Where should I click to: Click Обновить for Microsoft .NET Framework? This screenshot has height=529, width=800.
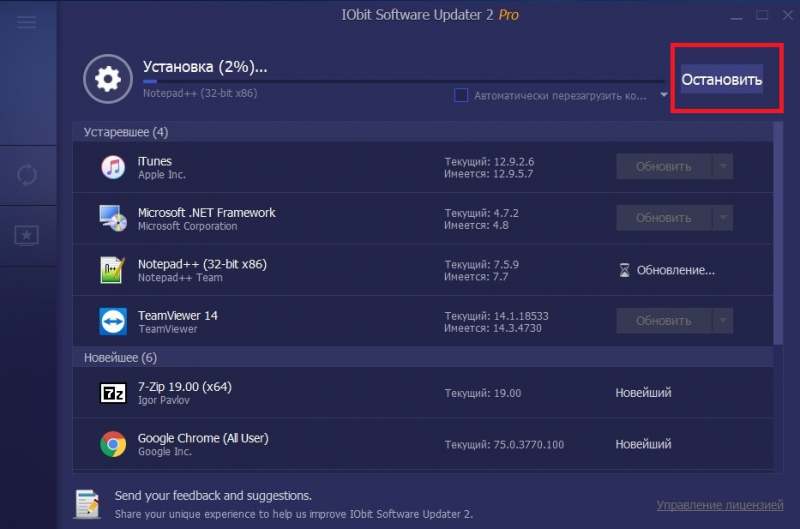coord(663,218)
